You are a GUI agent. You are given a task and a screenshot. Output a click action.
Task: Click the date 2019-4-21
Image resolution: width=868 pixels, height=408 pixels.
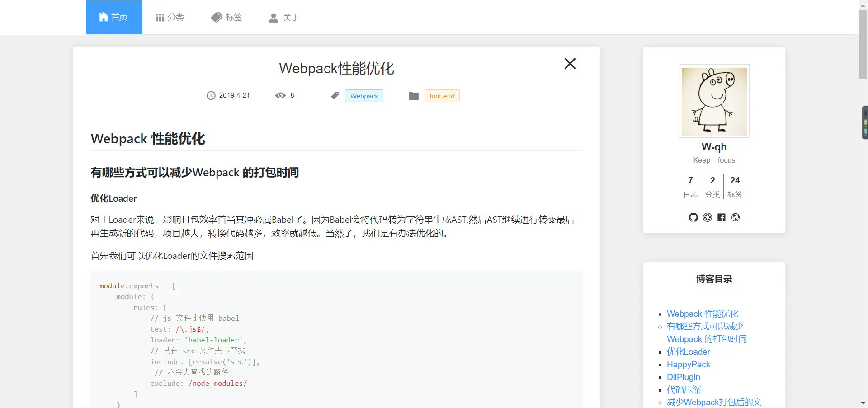pyautogui.click(x=234, y=95)
